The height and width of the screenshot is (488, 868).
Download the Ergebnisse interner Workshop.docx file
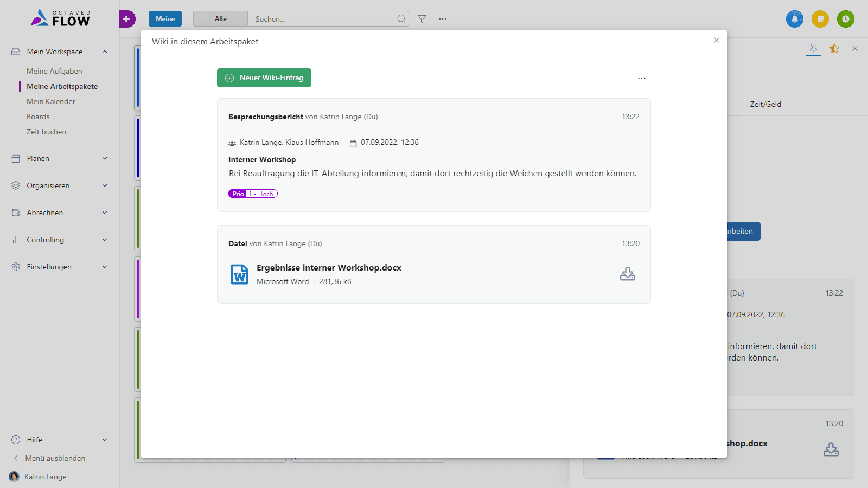[x=627, y=274]
